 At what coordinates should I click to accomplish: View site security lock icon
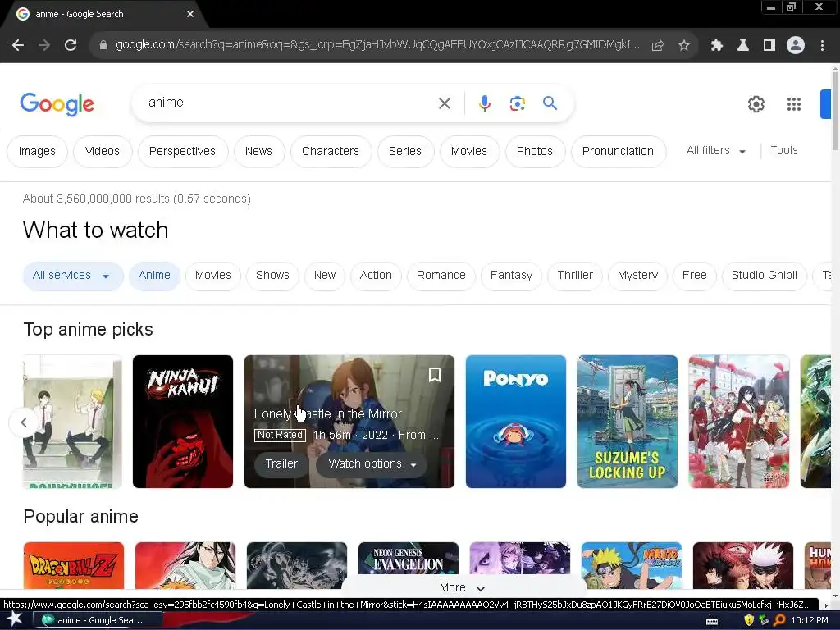pyautogui.click(x=103, y=46)
